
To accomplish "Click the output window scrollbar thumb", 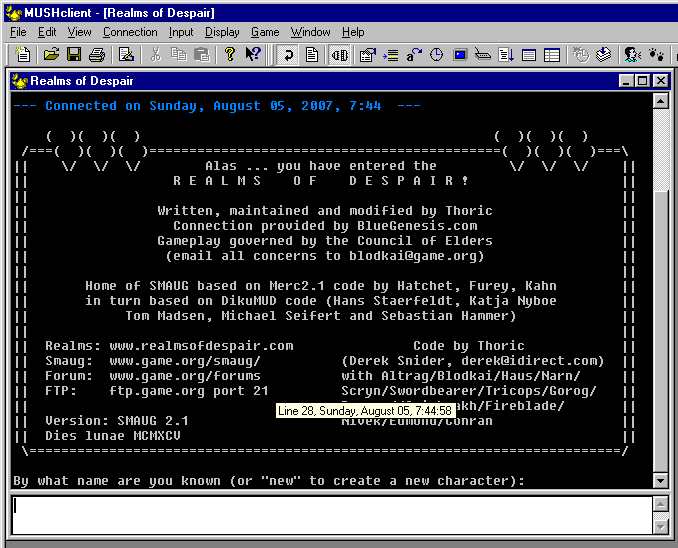I will tap(661, 331).
